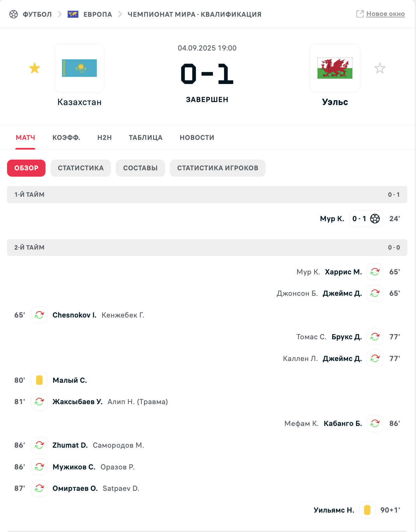The width and height of the screenshot is (416, 532).
Task: Click the substitution icon next to Кабанго Б.
Action: click(x=375, y=423)
